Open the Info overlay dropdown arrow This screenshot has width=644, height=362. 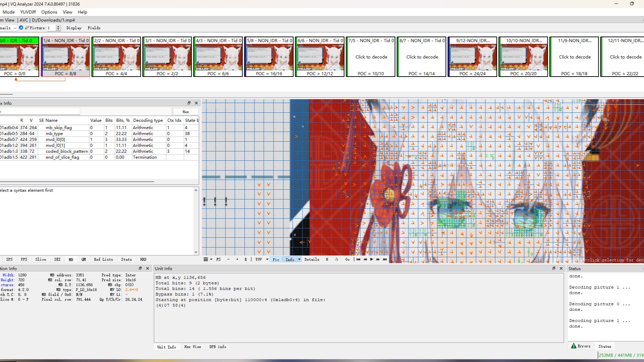tap(299, 259)
